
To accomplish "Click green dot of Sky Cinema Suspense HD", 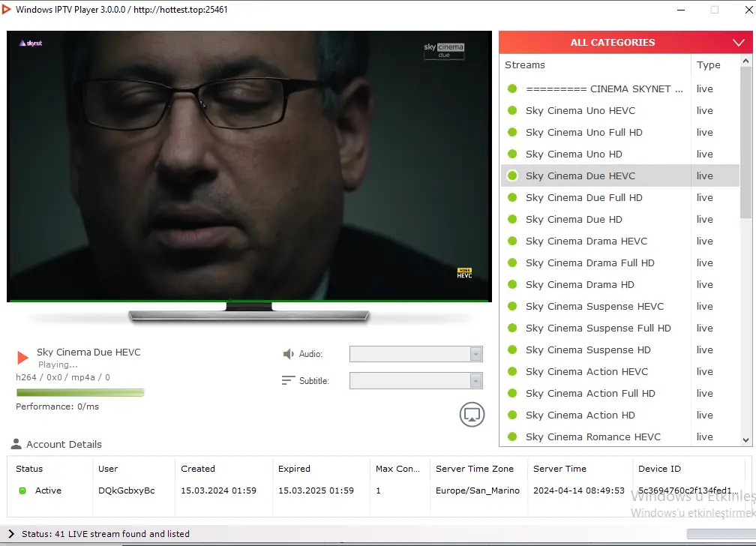I will 512,349.
